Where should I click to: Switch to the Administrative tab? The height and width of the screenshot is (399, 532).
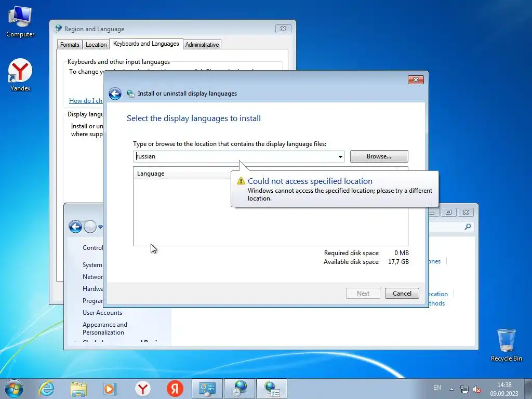pyautogui.click(x=202, y=45)
